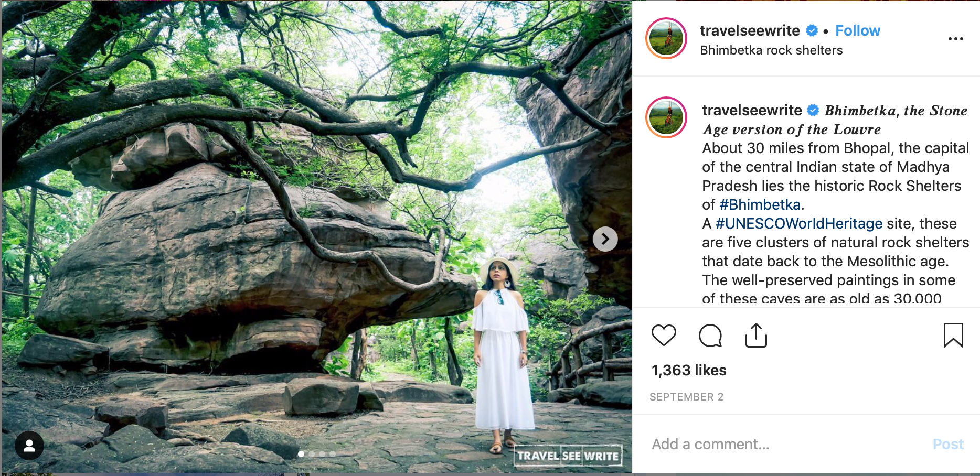Screen dimensions: 980x476
Task: Open the three-dot more options menu
Action: click(x=955, y=39)
